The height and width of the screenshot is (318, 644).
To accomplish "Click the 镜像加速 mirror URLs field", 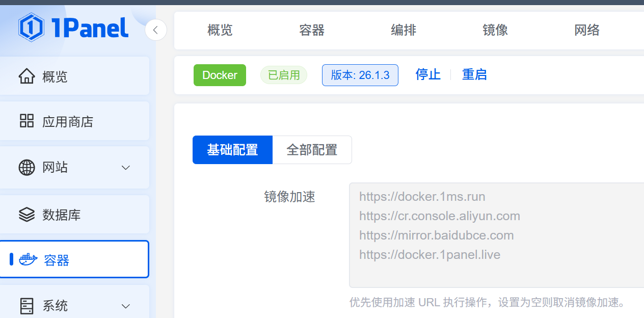I will point(496,235).
